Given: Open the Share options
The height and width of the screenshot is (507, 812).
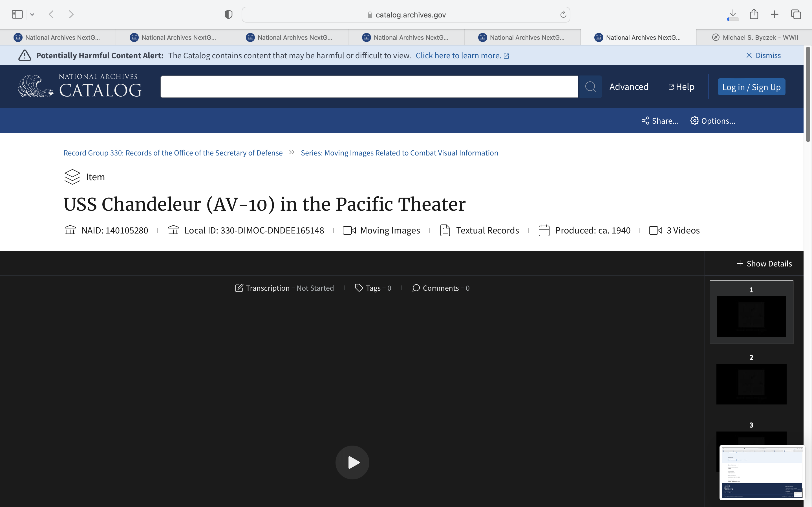Looking at the screenshot, I should pos(660,121).
